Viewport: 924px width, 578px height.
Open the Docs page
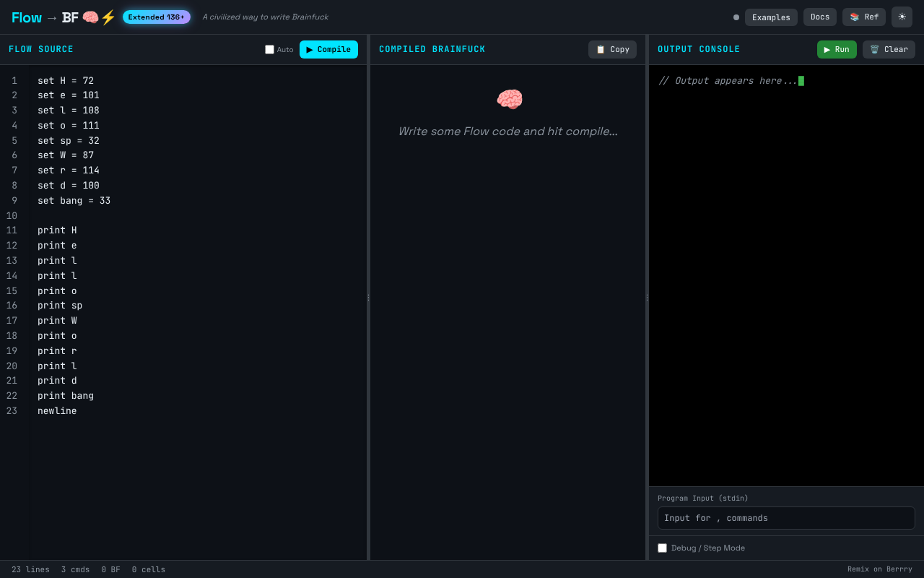click(x=820, y=17)
